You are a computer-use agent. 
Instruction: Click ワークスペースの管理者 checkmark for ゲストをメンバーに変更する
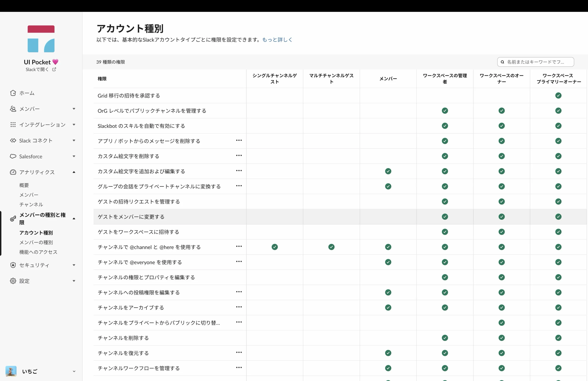[445, 217]
